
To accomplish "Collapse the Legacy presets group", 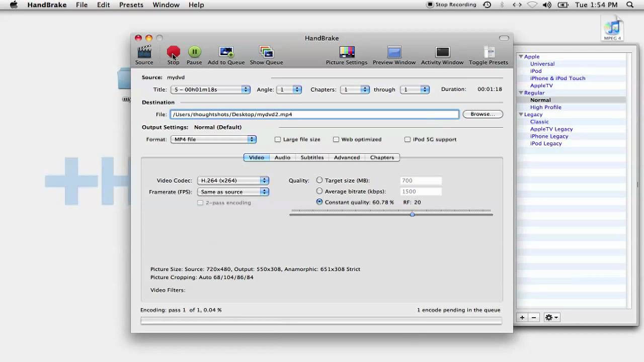I will tap(521, 115).
